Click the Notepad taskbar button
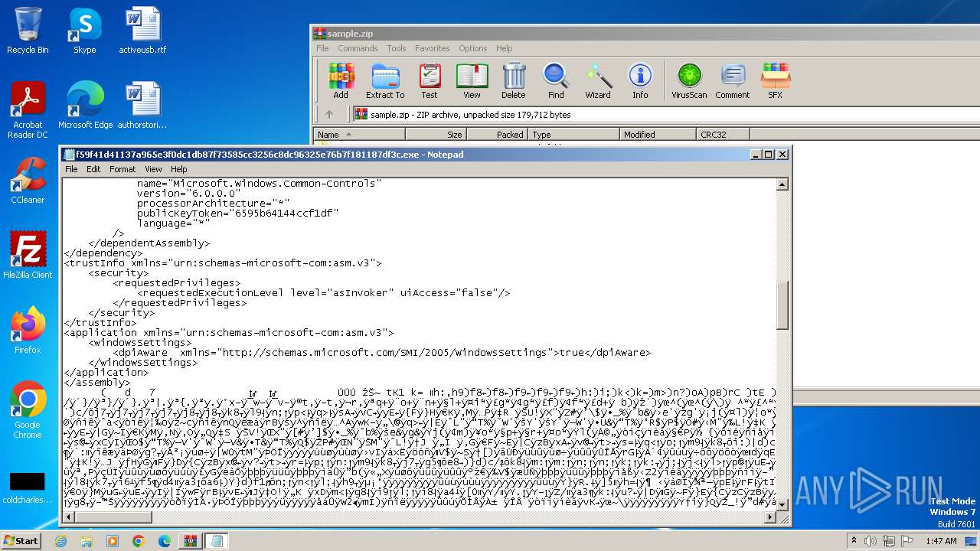This screenshot has height=551, width=980. coord(216,541)
